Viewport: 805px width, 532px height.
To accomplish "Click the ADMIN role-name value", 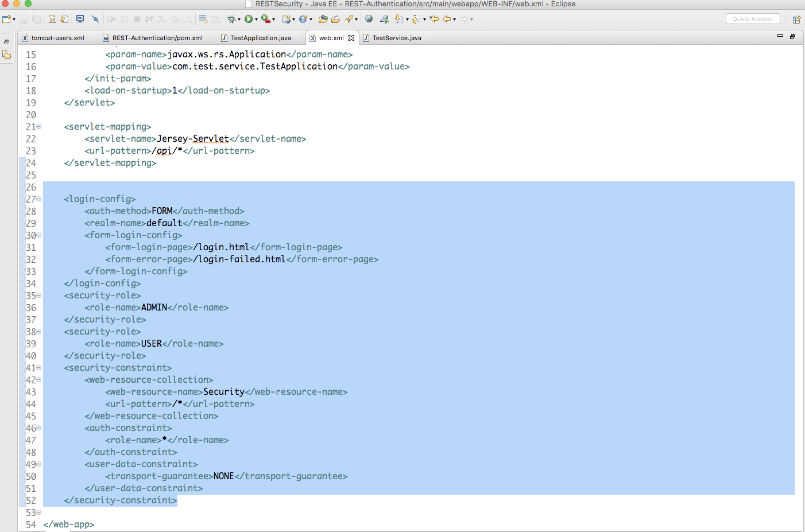I will 154,308.
